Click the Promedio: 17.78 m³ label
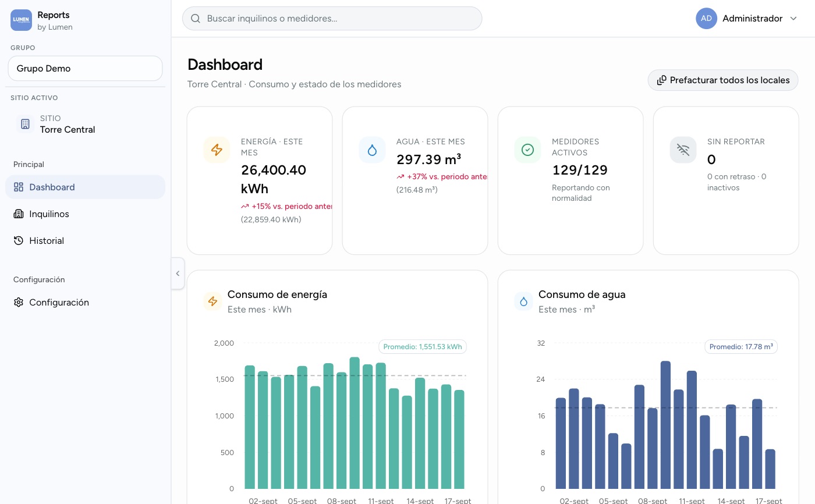The height and width of the screenshot is (504, 815). point(741,347)
